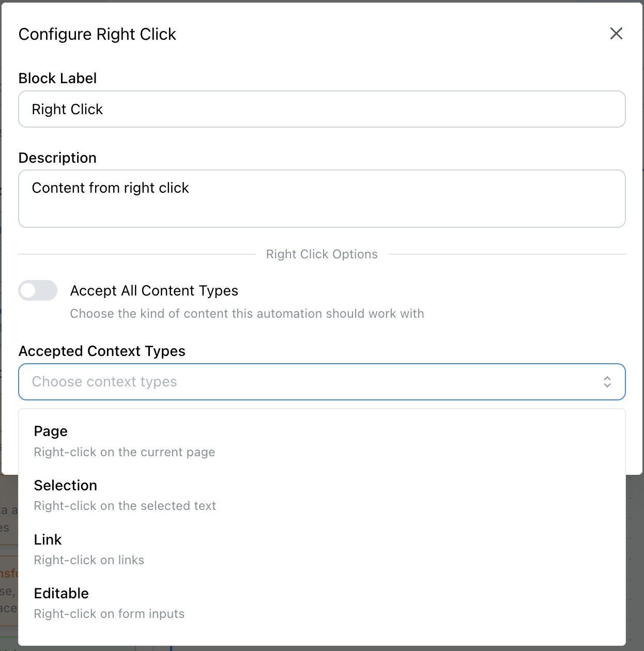
Task: Open the Choose context types combo box
Action: 310,382
